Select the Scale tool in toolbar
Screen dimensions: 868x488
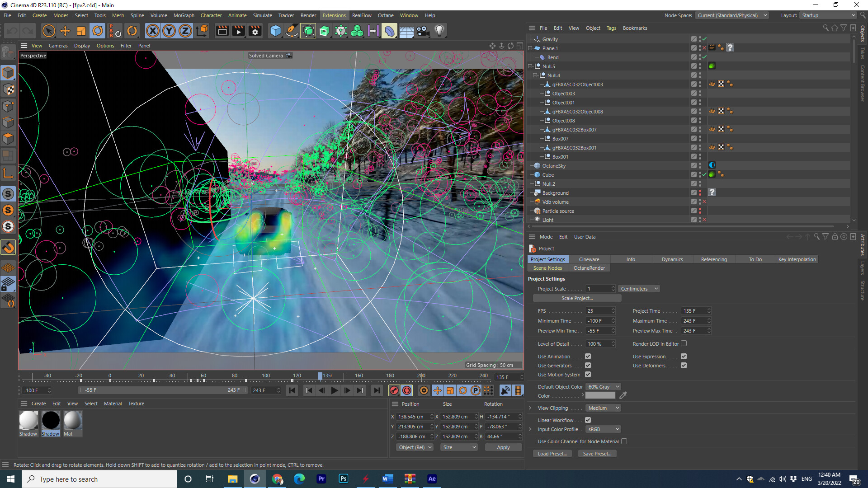click(81, 31)
